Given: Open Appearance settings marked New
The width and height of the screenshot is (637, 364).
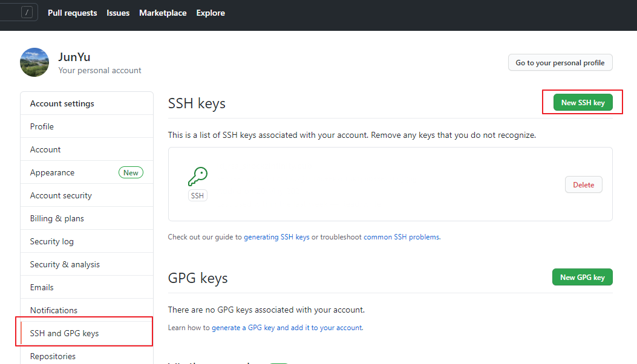Looking at the screenshot, I should click(53, 172).
